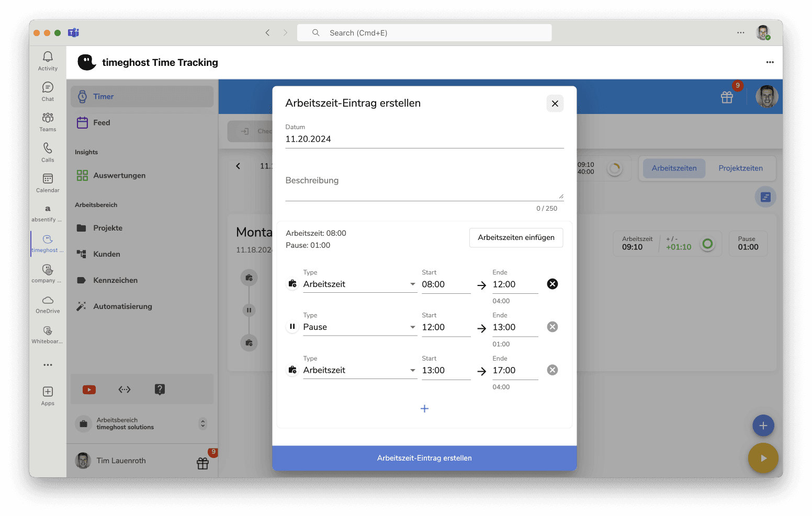Expand the Arbeitsbereich timeghost solutions switcher
Screen dimensions: 812x516
pyautogui.click(x=203, y=423)
